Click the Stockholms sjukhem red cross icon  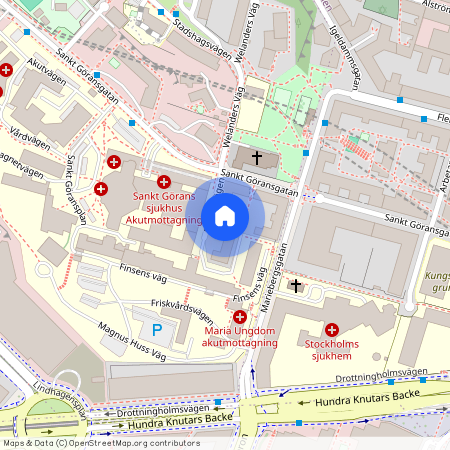[332, 330]
